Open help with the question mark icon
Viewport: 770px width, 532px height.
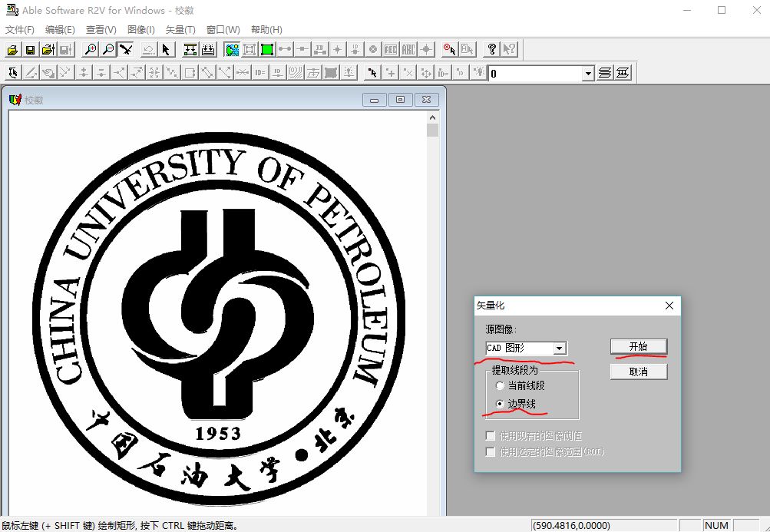click(x=491, y=50)
